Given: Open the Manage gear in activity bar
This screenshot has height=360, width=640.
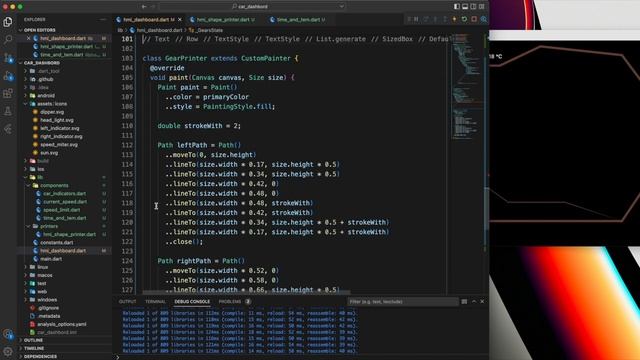Looking at the screenshot, I should point(8,351).
